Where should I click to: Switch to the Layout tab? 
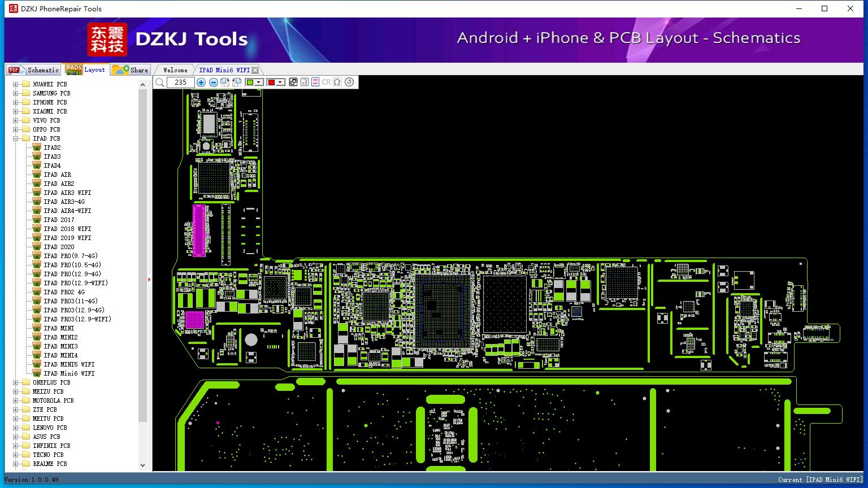(85, 69)
